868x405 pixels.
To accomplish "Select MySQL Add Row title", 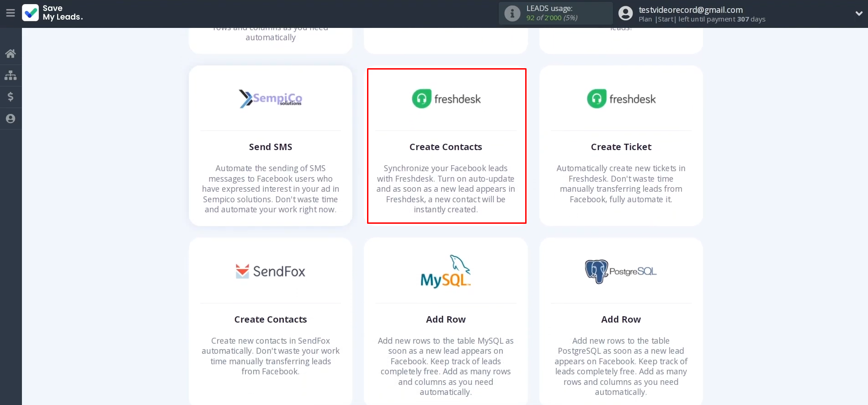I will (x=446, y=319).
